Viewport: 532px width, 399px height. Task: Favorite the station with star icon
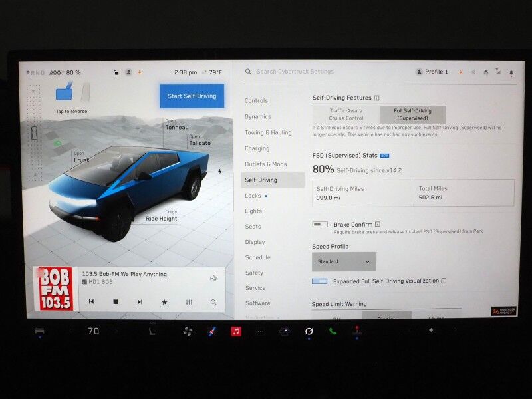[164, 302]
